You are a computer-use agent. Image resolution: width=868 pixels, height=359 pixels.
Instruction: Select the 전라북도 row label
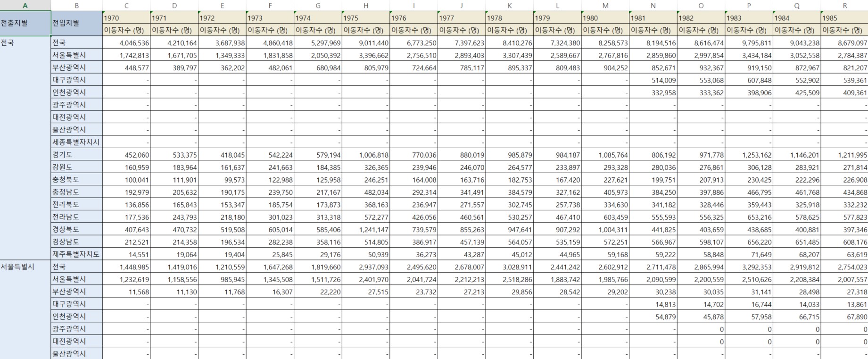pyautogui.click(x=77, y=204)
